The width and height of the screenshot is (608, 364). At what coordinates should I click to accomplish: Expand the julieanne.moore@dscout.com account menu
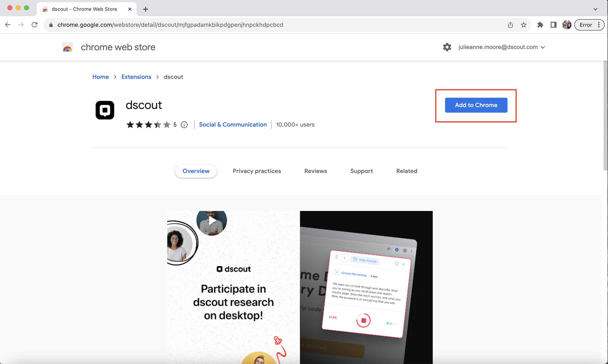[x=501, y=47]
